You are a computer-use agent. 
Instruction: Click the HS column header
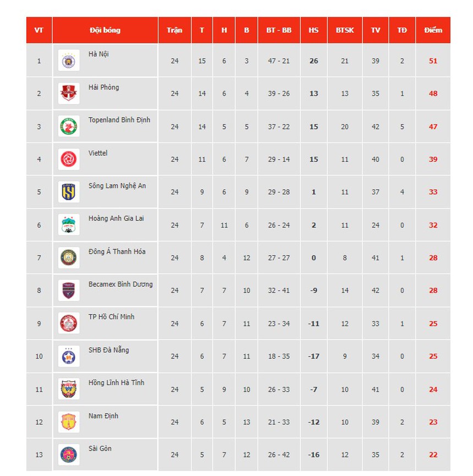point(313,30)
